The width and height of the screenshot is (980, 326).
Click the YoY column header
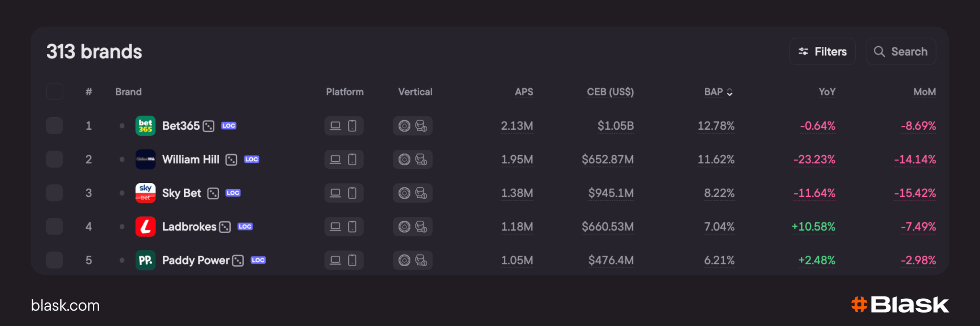coord(827,92)
